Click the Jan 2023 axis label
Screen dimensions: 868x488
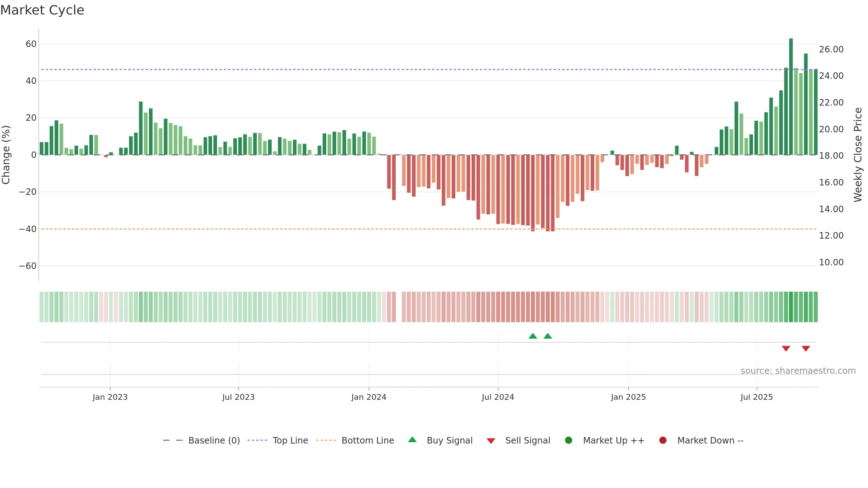pyautogui.click(x=110, y=397)
